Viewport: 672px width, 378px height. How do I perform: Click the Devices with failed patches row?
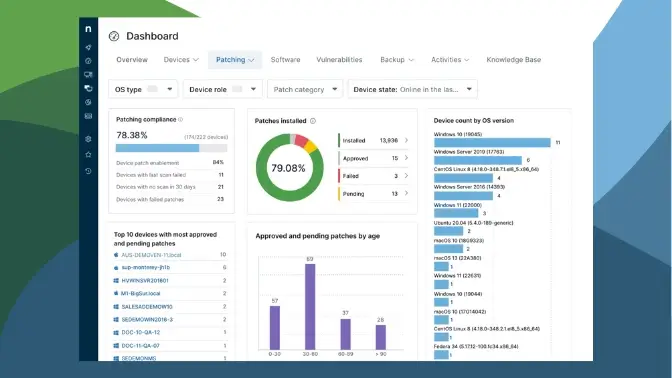[170, 199]
